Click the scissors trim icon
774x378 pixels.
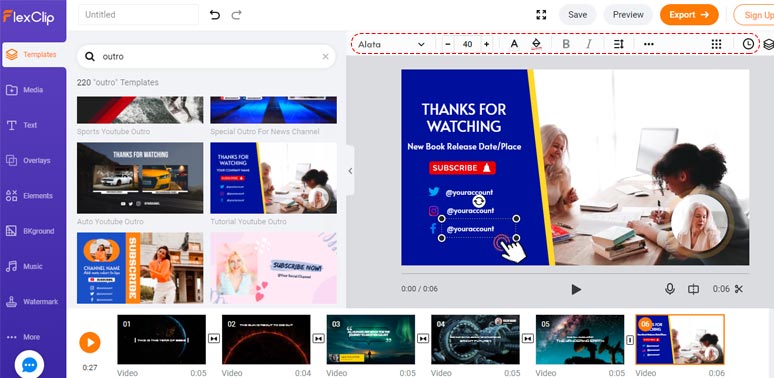pos(738,289)
